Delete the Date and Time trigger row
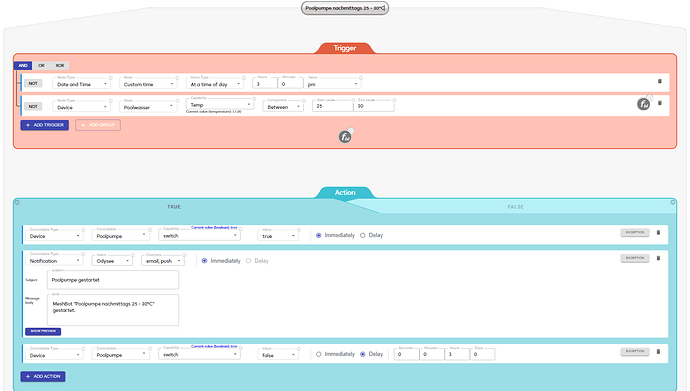690x391 pixels. tap(659, 81)
